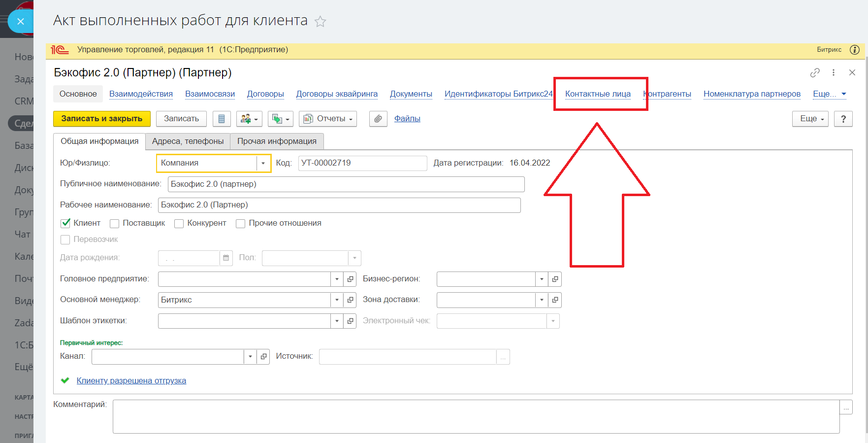Go to Взаимосвязи section
Image resolution: width=868 pixels, height=443 pixels.
click(210, 94)
